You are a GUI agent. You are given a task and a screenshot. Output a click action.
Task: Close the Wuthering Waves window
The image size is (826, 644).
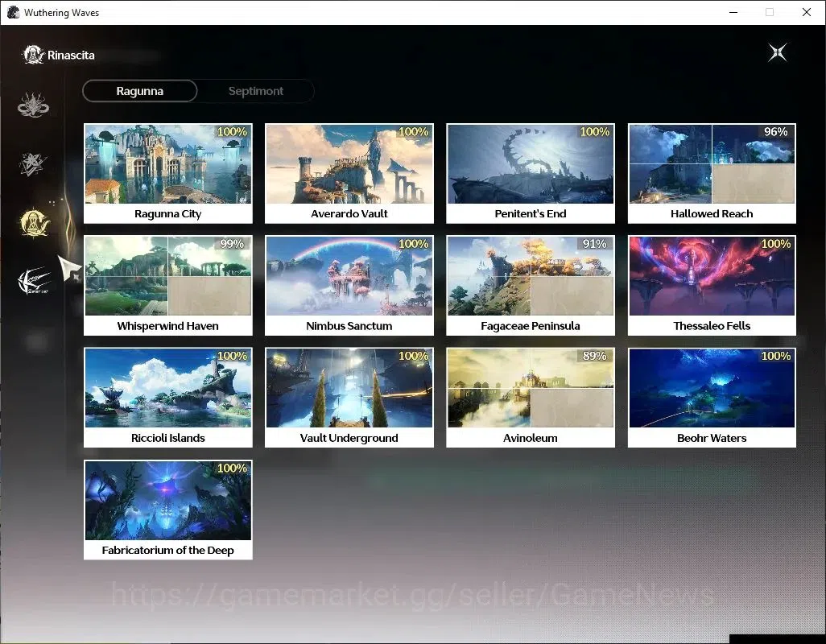point(807,12)
